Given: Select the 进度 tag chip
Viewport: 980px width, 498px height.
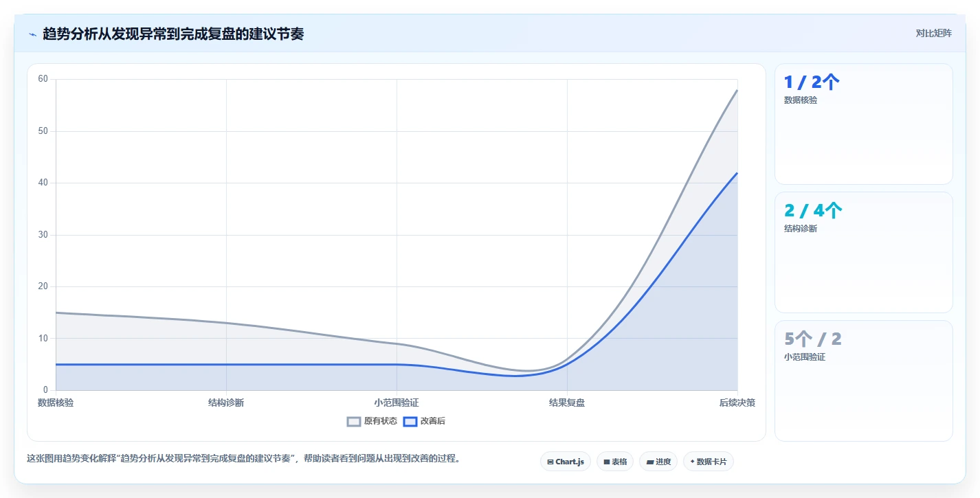Looking at the screenshot, I should pyautogui.click(x=658, y=462).
